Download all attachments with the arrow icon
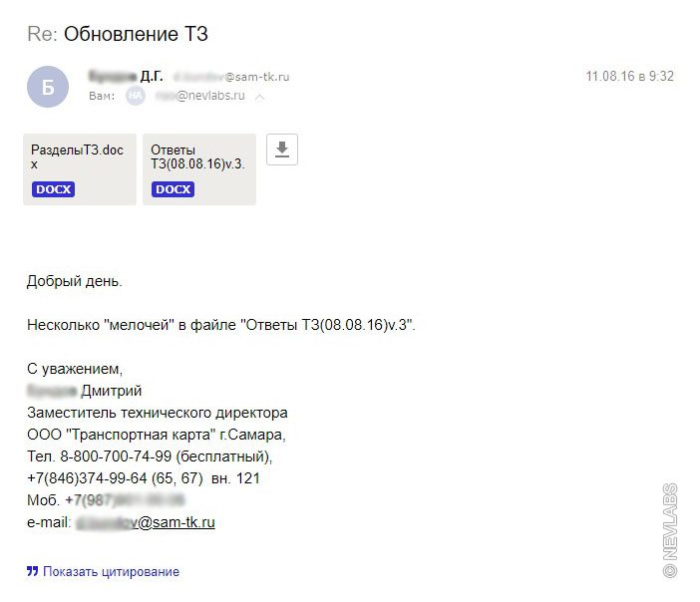The height and width of the screenshot is (602, 700). coord(282,150)
